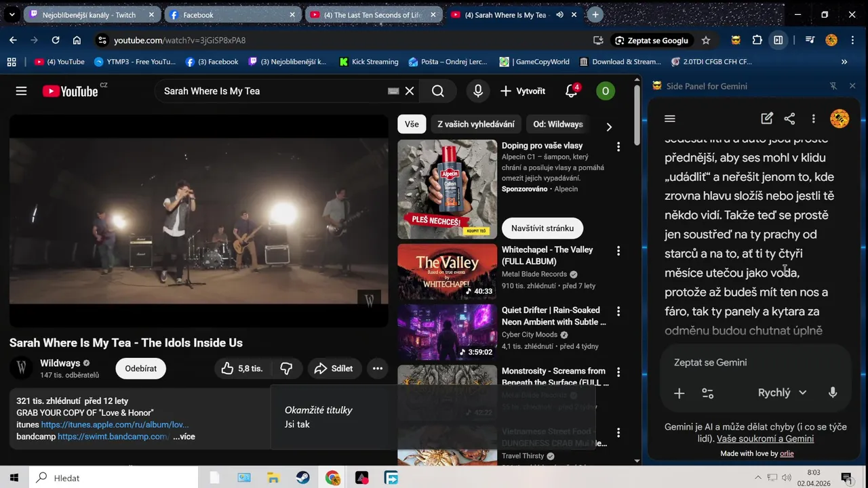Open more actions menu under video
The height and width of the screenshot is (488, 868).
(x=378, y=368)
